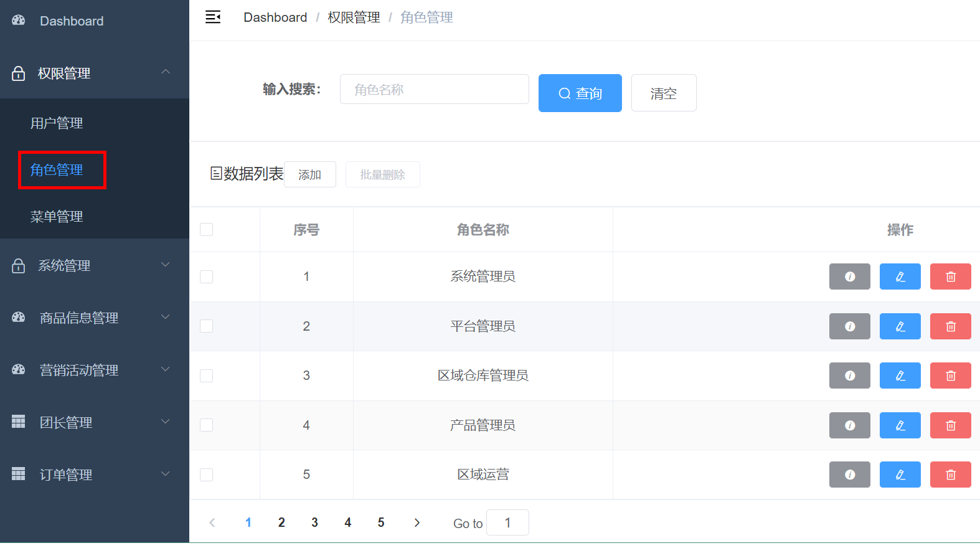The width and height of the screenshot is (980, 548).
Task: Click the info icon for 系统管理员
Action: pyautogui.click(x=849, y=276)
